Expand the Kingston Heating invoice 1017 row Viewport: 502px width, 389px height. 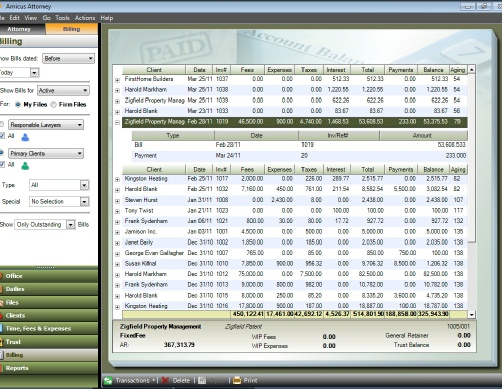[117, 179]
